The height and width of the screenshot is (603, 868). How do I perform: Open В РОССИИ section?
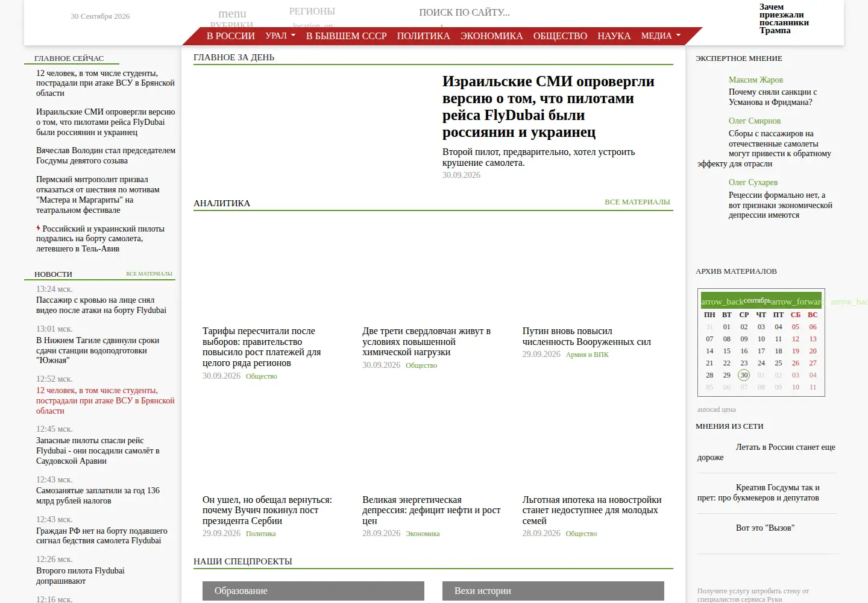pos(231,36)
